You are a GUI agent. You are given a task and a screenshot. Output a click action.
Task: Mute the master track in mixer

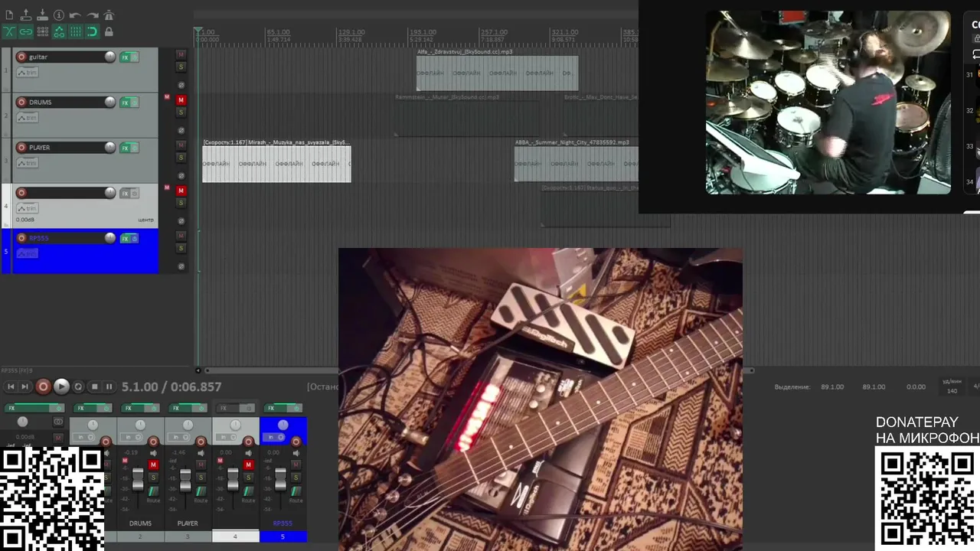58,438
